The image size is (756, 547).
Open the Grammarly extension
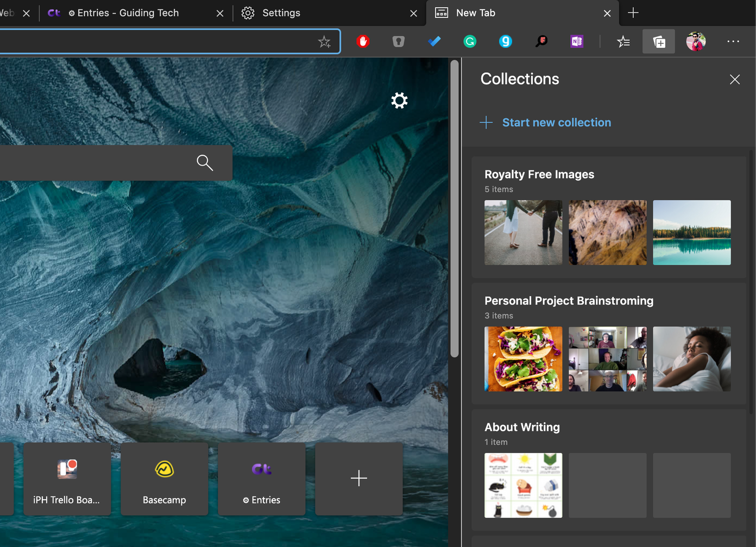pyautogui.click(x=469, y=41)
